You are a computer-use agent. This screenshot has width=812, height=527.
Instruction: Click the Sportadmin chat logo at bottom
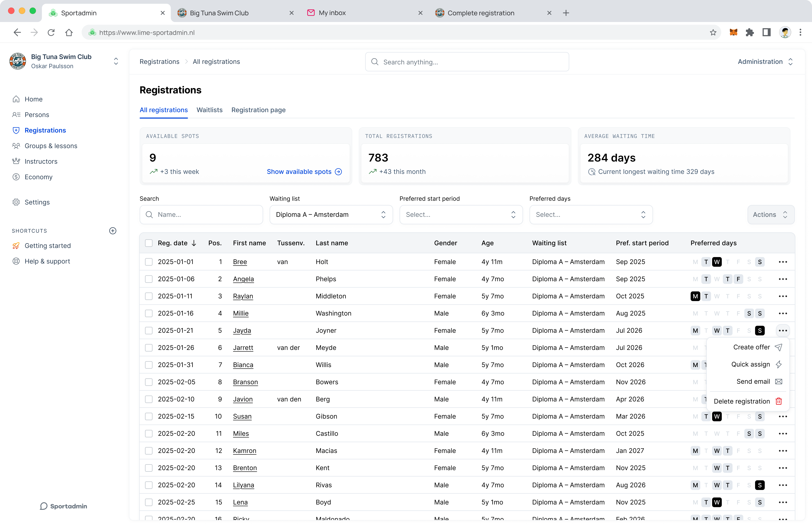click(63, 506)
